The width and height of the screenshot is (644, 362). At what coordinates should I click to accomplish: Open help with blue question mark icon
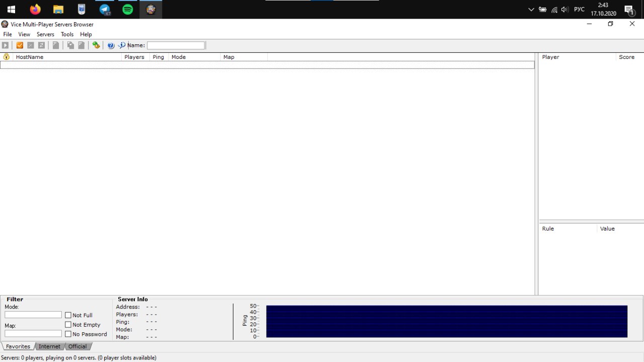pos(111,45)
